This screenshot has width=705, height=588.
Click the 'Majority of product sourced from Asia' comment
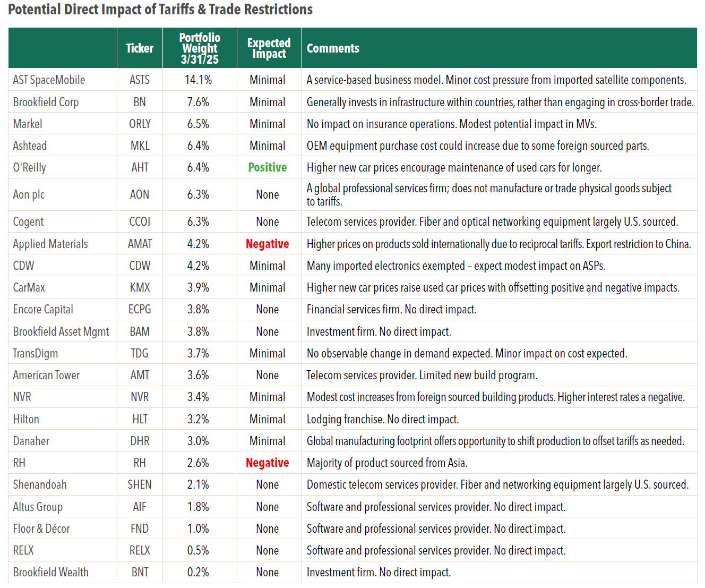(x=387, y=463)
